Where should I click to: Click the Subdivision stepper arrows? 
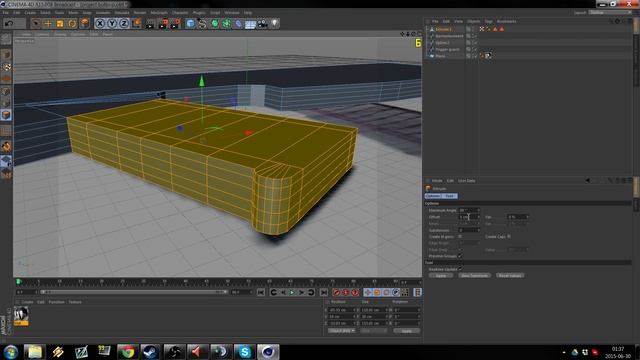click(478, 230)
